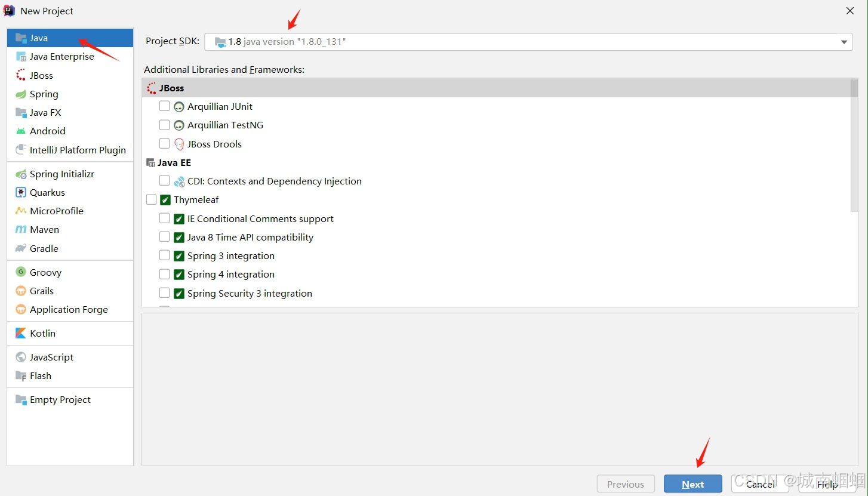
Task: Pick the Spring leaf icon in sidebar
Action: pyautogui.click(x=21, y=94)
